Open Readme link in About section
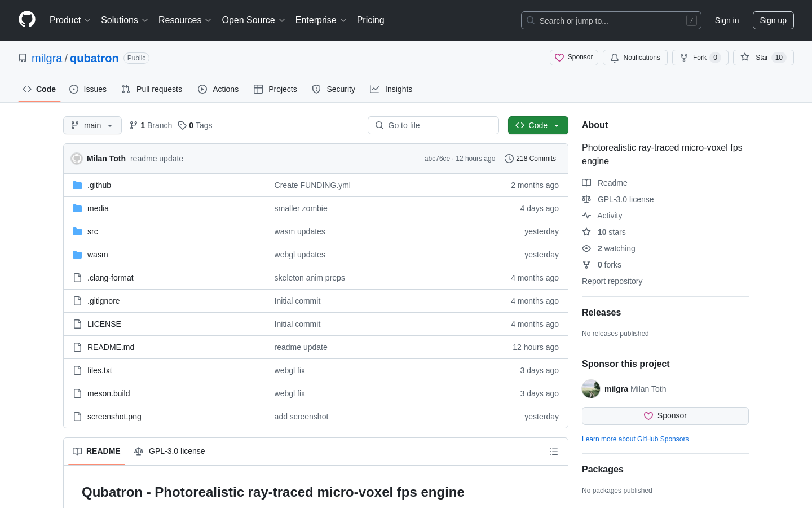 (604, 183)
